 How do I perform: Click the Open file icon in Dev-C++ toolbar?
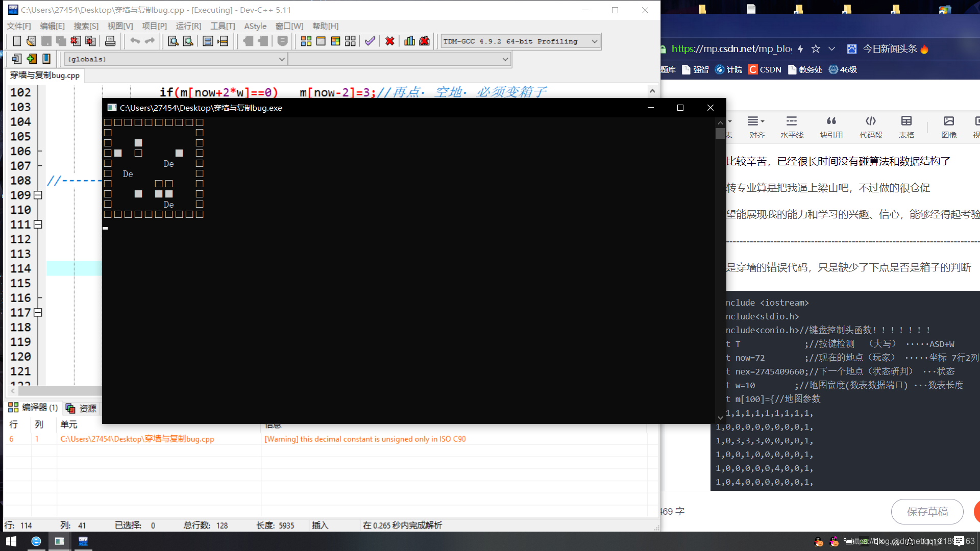click(x=31, y=41)
